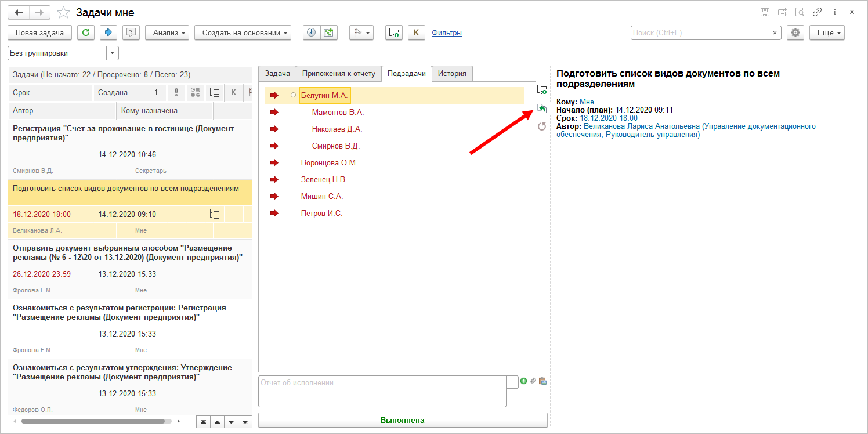Focus the 'Отчет об исполнении' text field

click(382, 391)
